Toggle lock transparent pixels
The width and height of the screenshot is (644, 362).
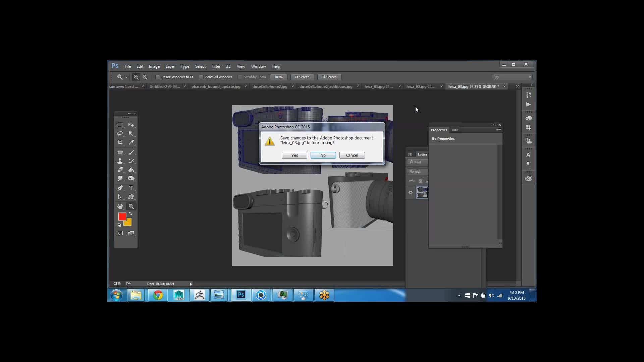pyautogui.click(x=420, y=181)
